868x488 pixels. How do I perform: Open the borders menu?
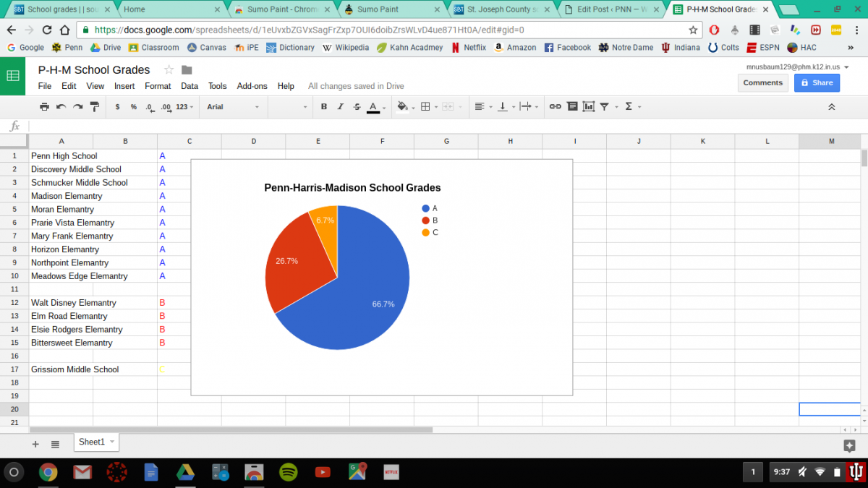428,106
